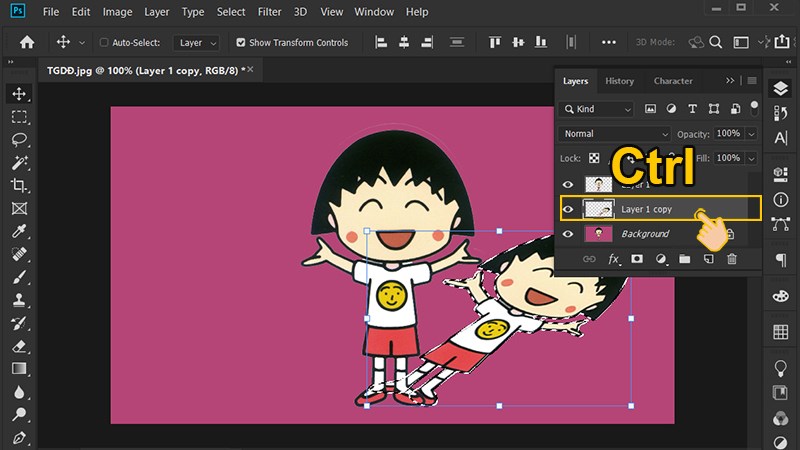
Task: Open the Layers panel hamburger menu
Action: click(752, 81)
